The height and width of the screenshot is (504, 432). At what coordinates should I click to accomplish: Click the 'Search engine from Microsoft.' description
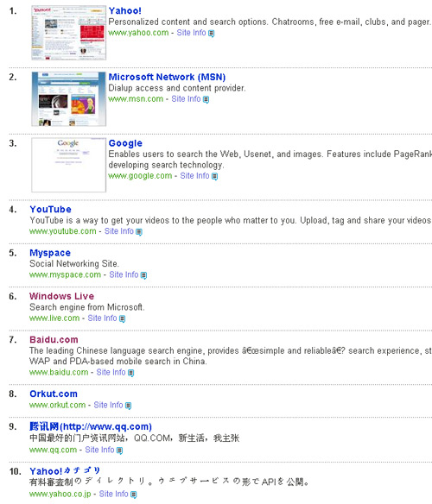tap(87, 307)
